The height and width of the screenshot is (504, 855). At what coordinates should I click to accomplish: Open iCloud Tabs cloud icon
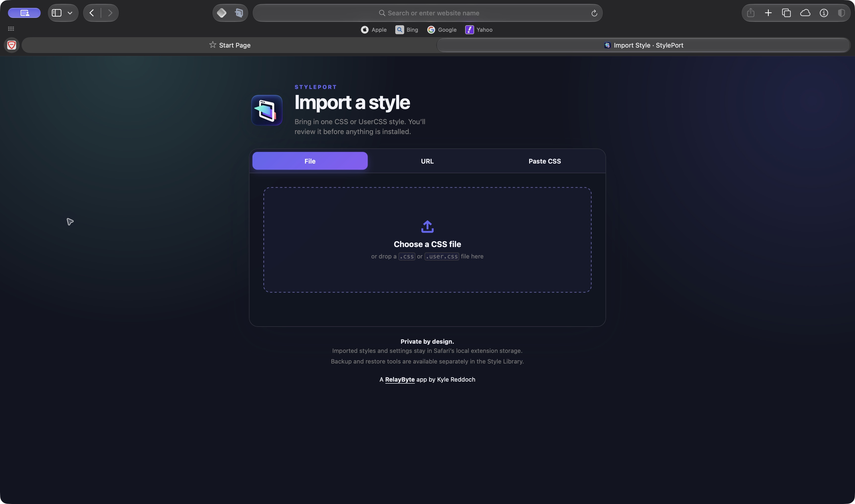(x=805, y=13)
